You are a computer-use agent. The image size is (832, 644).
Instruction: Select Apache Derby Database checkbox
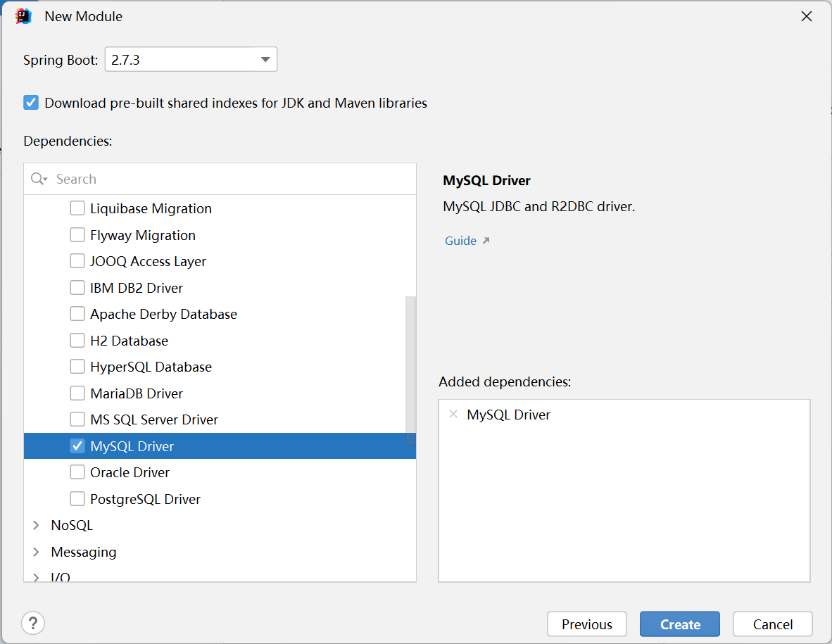(77, 313)
